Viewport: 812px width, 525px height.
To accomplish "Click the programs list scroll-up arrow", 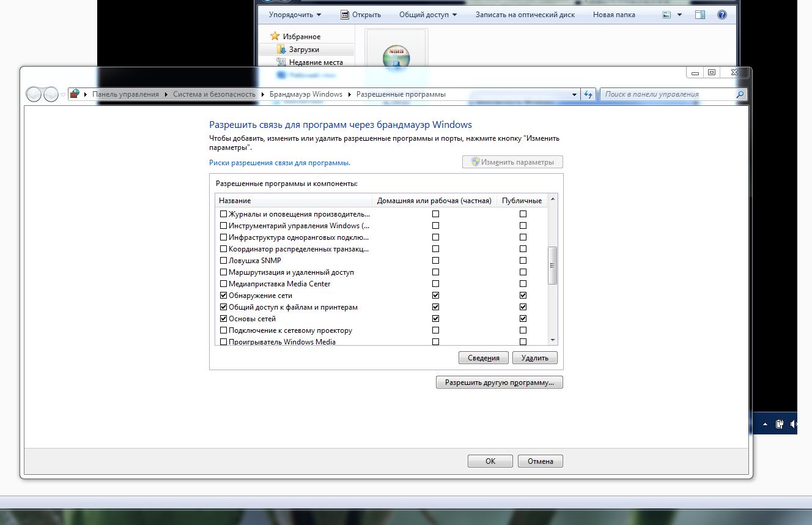I will coord(553,199).
